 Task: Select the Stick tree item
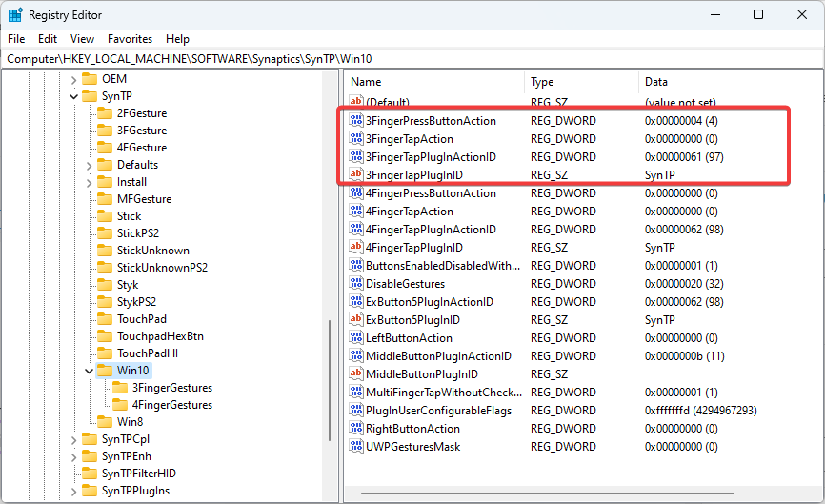[129, 216]
